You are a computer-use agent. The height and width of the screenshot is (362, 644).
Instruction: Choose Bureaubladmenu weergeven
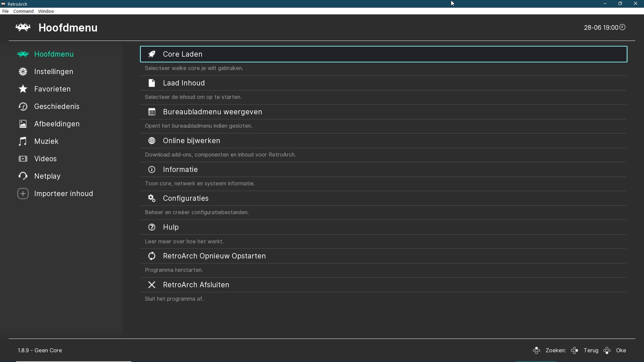click(383, 112)
